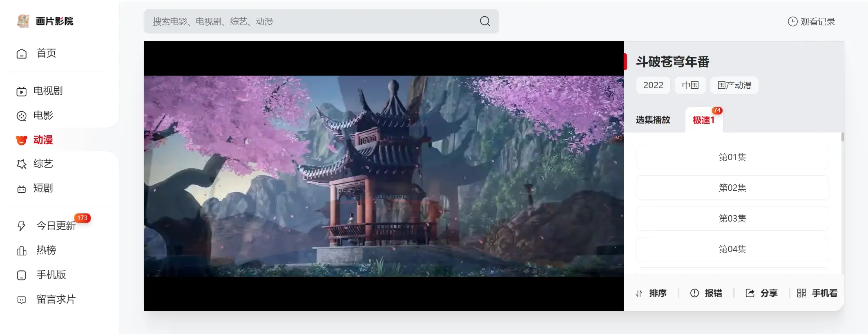Open the 热榜 ranking page
The width and height of the screenshot is (868, 334).
(x=36, y=250)
